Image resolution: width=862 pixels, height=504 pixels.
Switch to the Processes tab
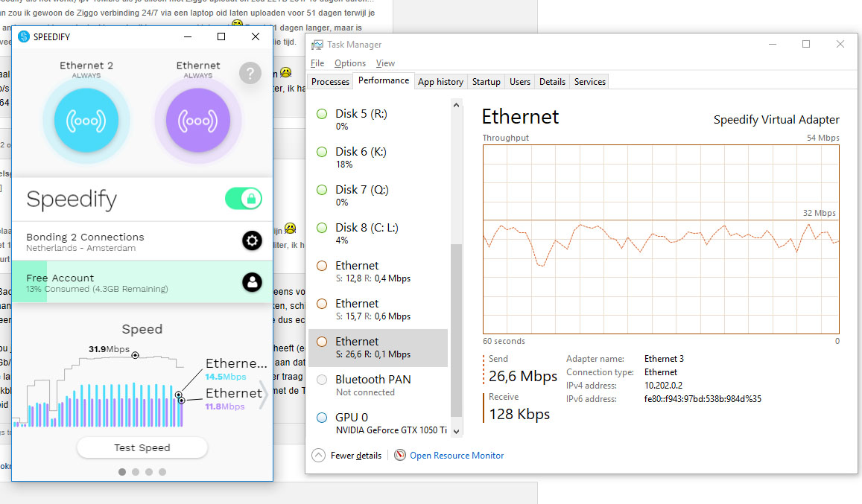pos(330,81)
